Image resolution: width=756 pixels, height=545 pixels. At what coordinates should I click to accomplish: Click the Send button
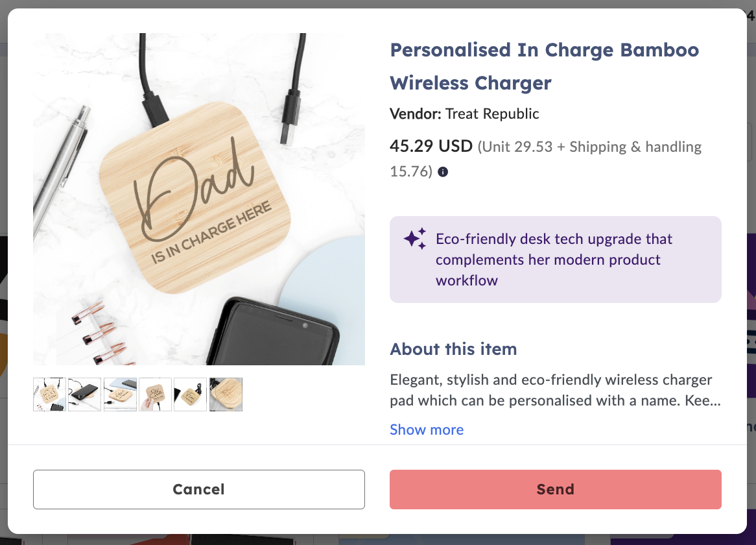coord(556,489)
